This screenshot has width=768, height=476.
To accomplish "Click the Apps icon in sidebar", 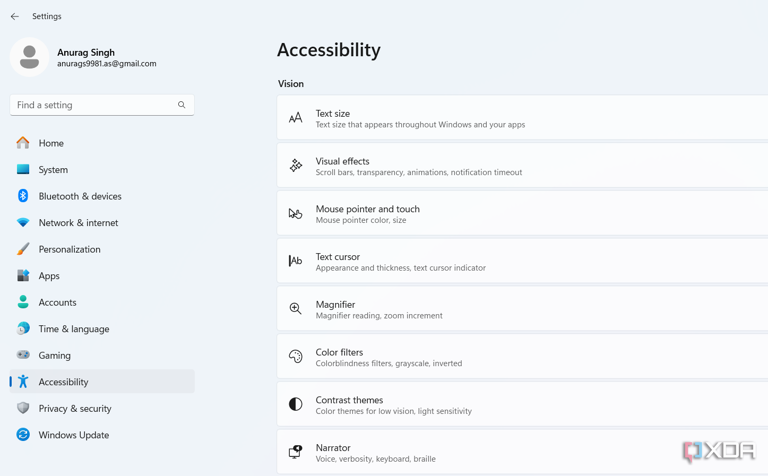I will (x=23, y=275).
